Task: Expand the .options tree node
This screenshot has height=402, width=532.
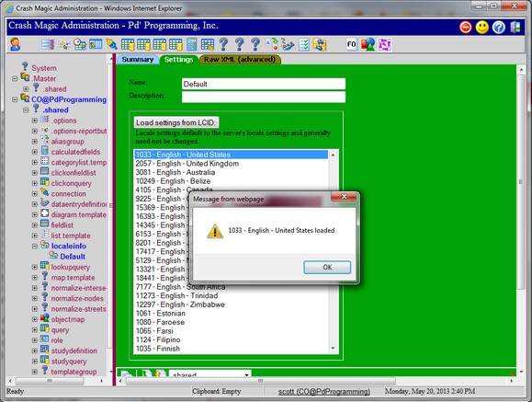Action: coord(35,121)
